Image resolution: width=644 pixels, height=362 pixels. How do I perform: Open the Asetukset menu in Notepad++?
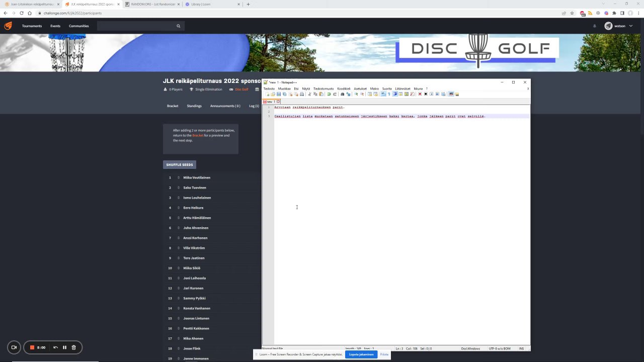360,88
